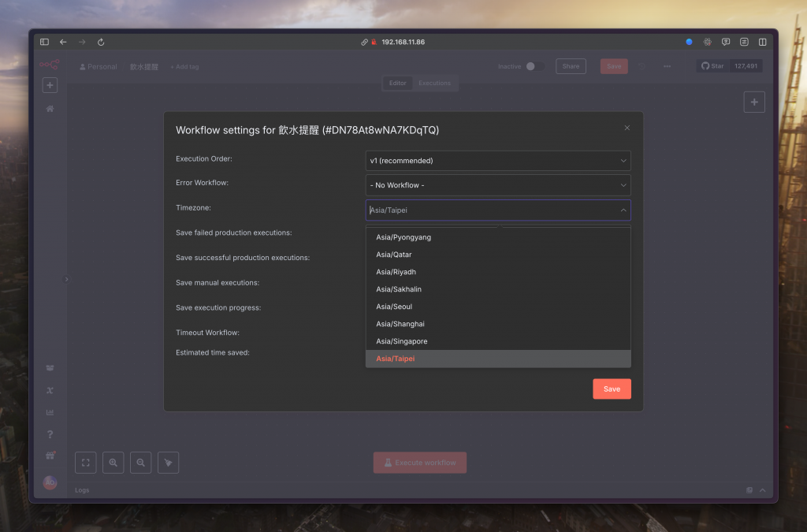Open the help question mark icon
This screenshot has height=532, width=807.
coord(50,434)
